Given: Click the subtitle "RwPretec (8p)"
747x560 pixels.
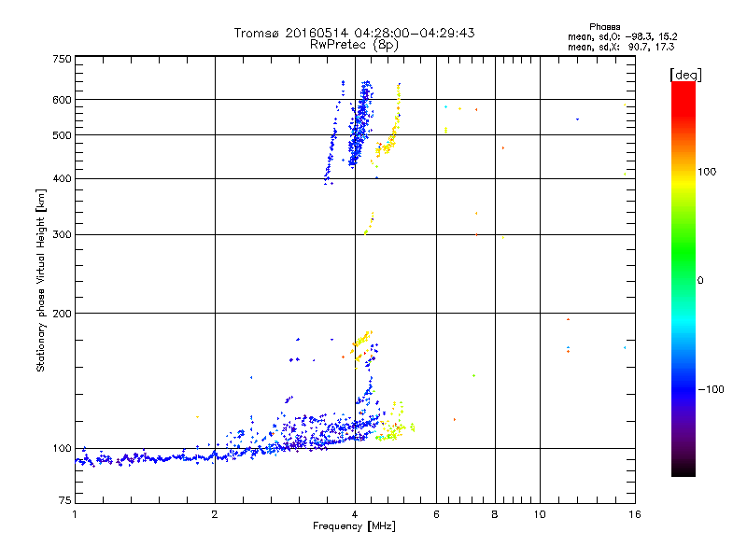Looking at the screenshot, I should pos(354,45).
